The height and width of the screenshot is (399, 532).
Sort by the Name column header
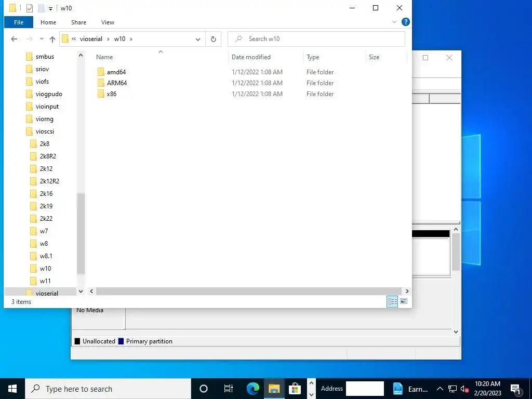click(x=104, y=57)
